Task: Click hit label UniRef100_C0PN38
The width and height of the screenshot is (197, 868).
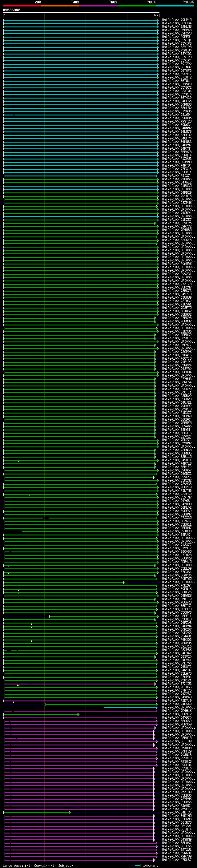Action: click(x=177, y=104)
